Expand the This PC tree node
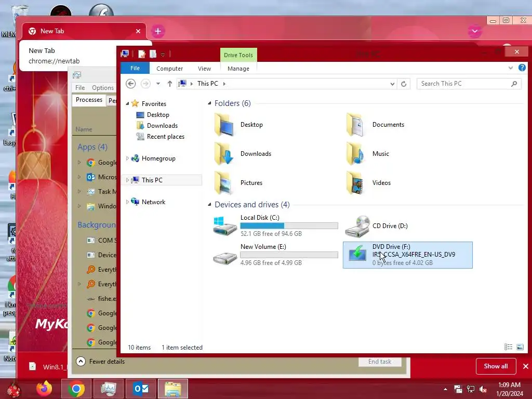Viewport: 532px width, 399px height. coord(127,180)
